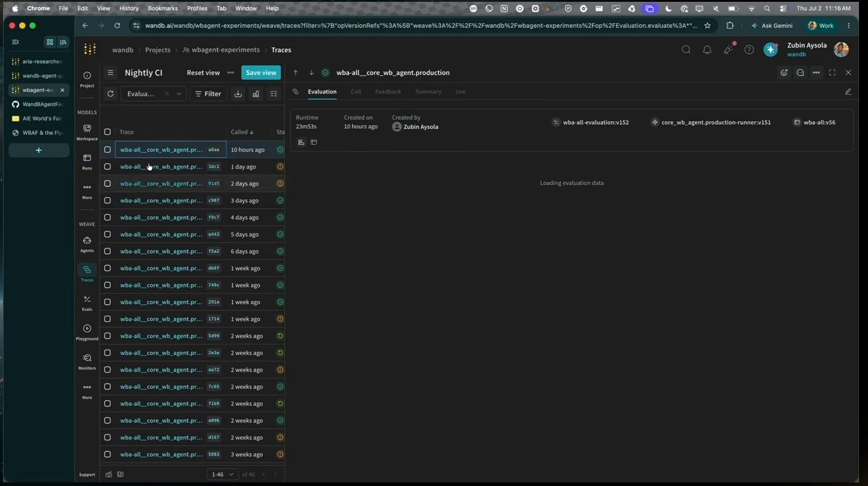This screenshot has height=486, width=868.
Task: Open the 1-46 page range dropdown
Action: (222, 475)
